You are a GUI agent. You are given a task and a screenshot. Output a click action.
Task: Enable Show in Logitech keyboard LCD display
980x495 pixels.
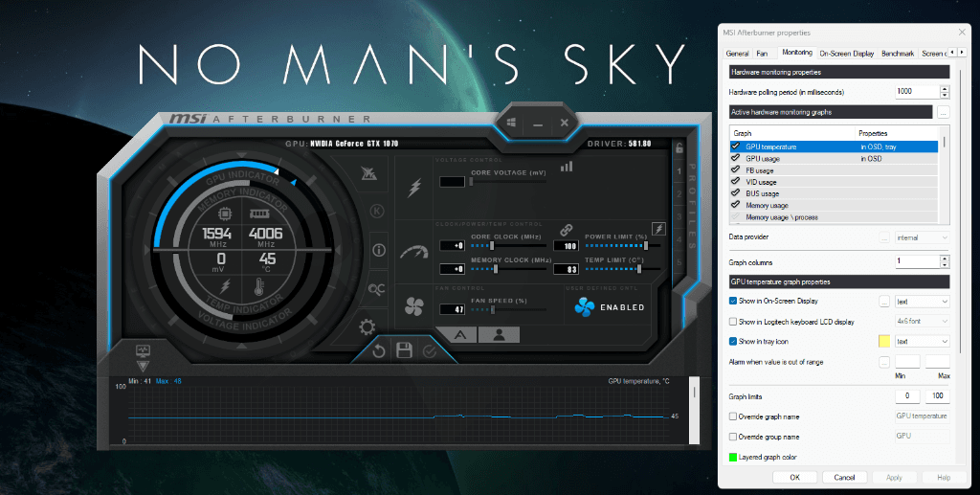733,321
